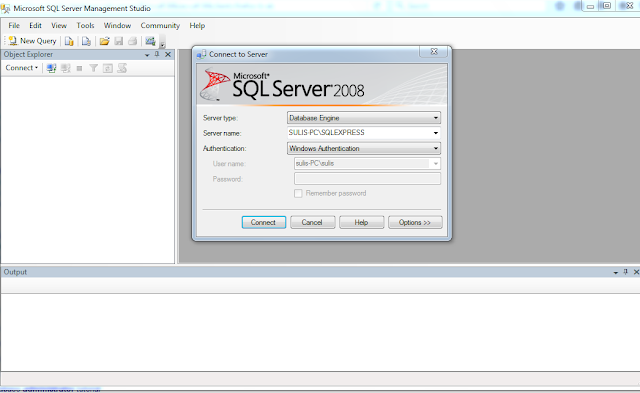640x393 pixels.
Task: Open the Edit menu
Action: (x=35, y=25)
